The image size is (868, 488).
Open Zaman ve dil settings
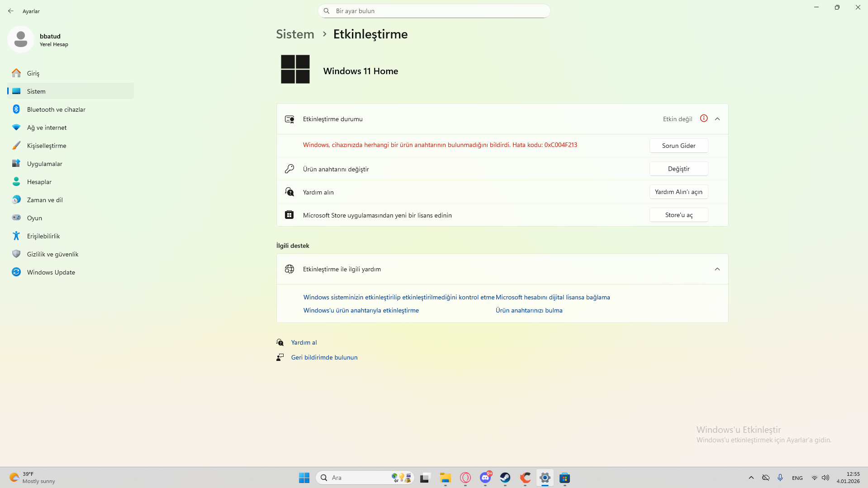[71, 199]
